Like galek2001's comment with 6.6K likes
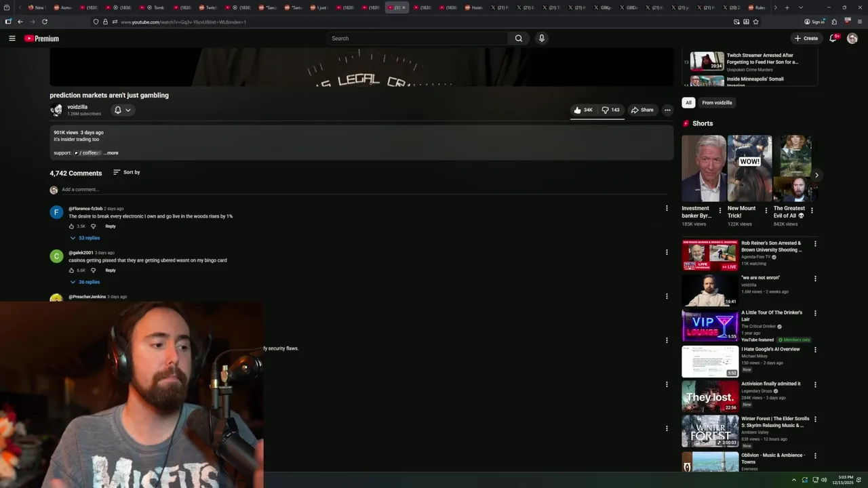Viewport: 868px width, 488px height. 72,270
